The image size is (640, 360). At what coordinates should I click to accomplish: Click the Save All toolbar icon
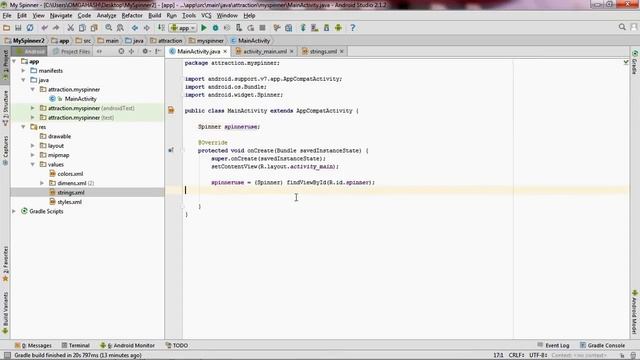click(x=18, y=28)
